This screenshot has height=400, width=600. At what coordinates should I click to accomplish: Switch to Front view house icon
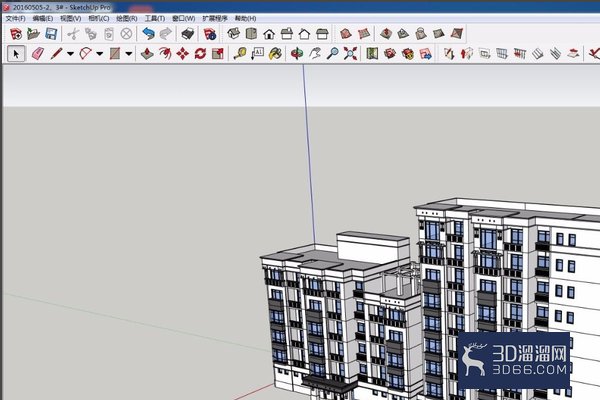[269, 34]
